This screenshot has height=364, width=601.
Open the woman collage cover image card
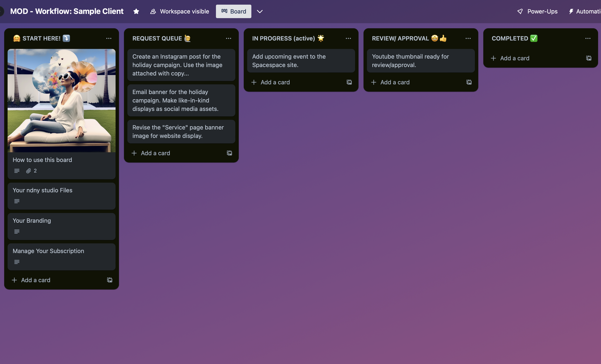pos(62,100)
